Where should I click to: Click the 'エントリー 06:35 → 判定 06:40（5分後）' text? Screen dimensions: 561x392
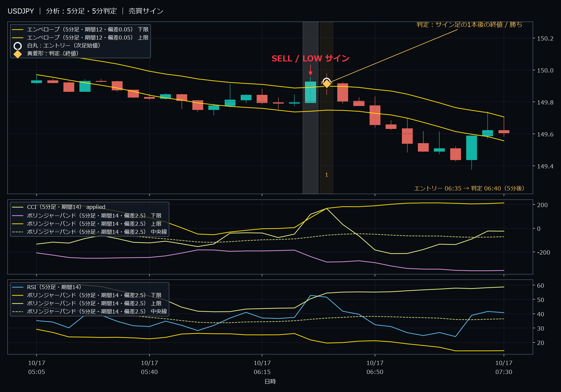point(469,188)
